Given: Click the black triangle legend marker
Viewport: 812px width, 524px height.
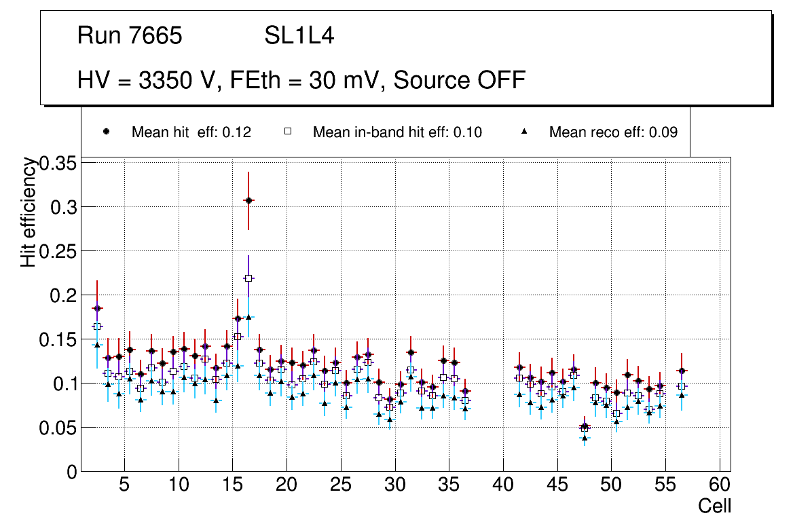Looking at the screenshot, I should 524,132.
